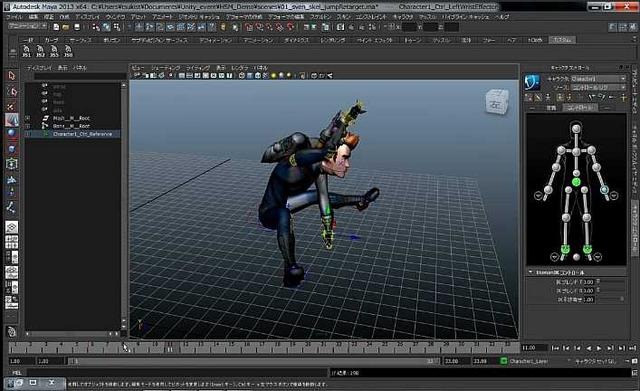Pick the Rotate tool sphere icon
This screenshot has height=391, width=640.
point(11,134)
